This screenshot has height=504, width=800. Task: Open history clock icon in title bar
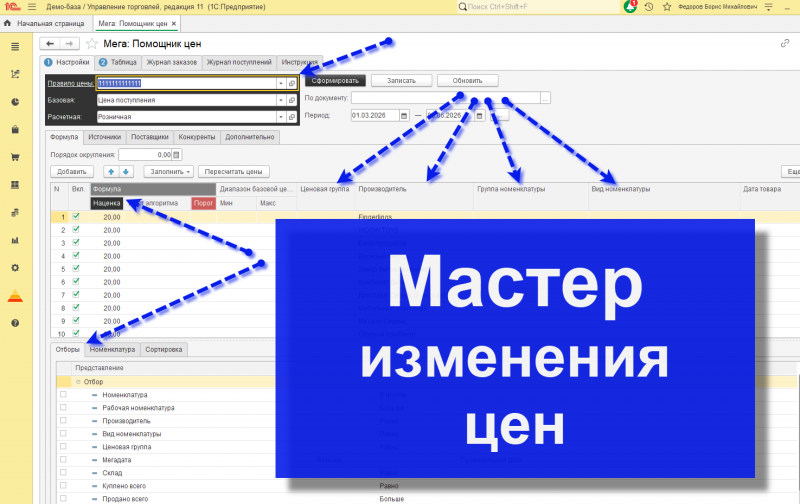point(649,7)
